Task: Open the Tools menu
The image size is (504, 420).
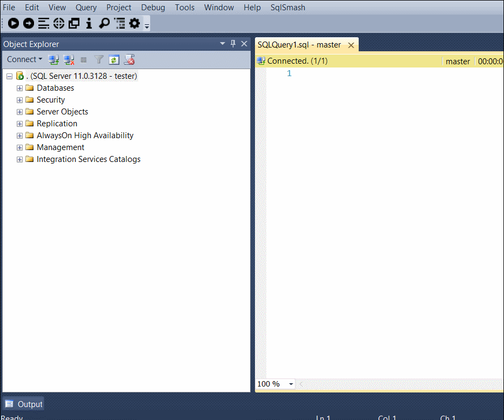Action: [x=185, y=8]
